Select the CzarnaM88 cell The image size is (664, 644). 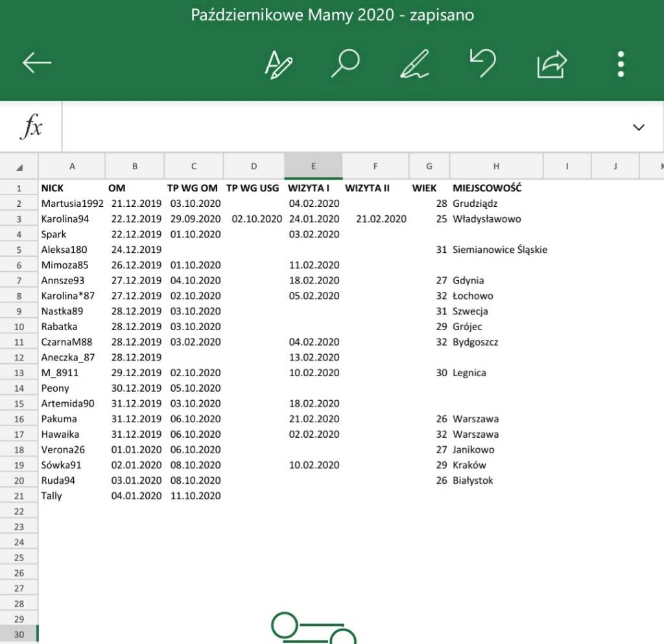point(72,342)
